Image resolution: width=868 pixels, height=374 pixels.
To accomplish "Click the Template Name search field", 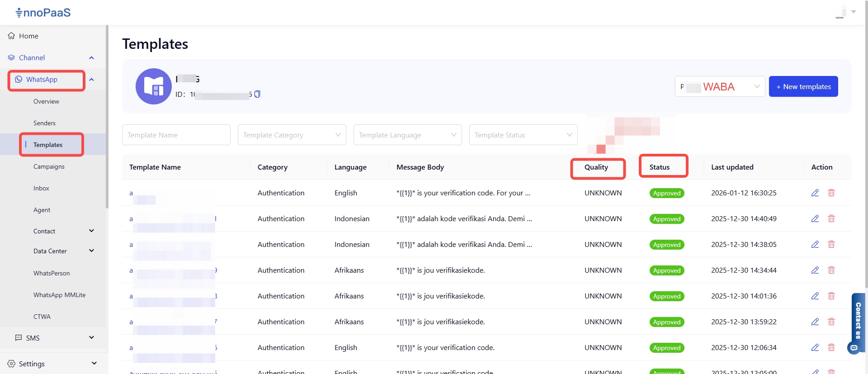I will [176, 135].
